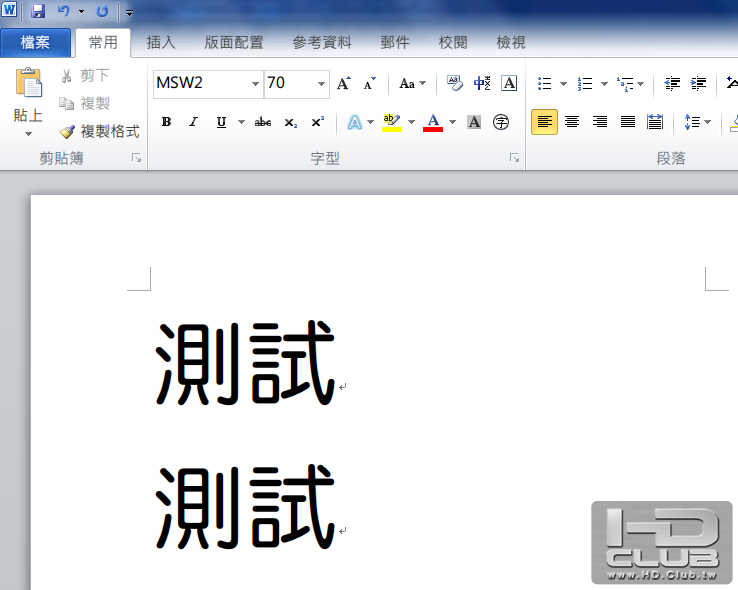Align text right
This screenshot has height=590, width=738.
click(600, 122)
